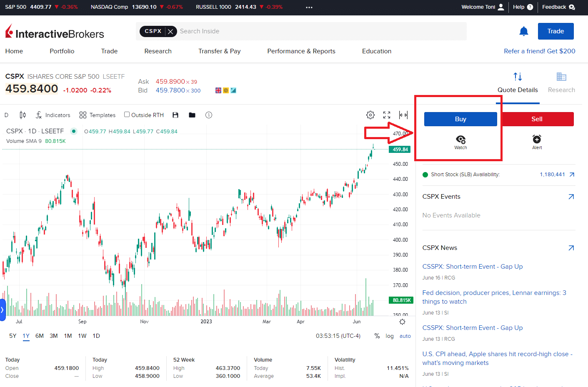Open the Feedback chat icon

[572, 7]
